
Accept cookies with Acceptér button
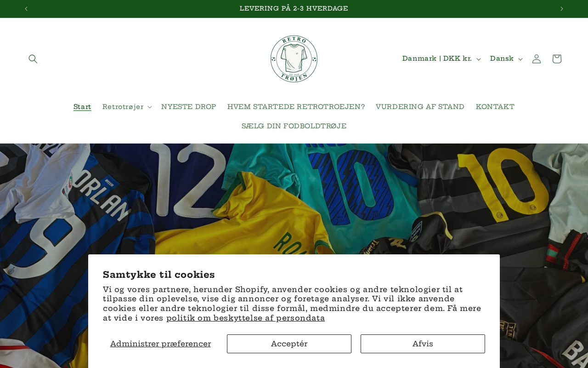pyautogui.click(x=289, y=344)
